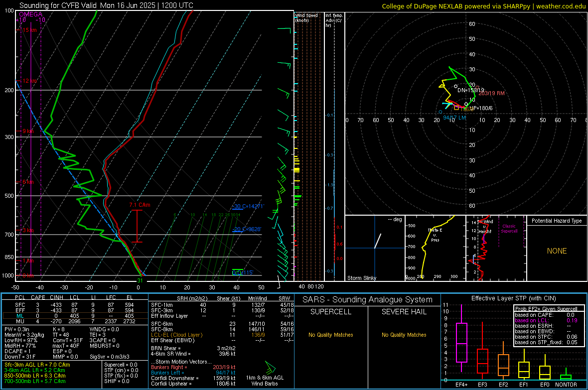588x390 pixels.
Task: Click the Storm Slinky label
Action: [x=361, y=278]
